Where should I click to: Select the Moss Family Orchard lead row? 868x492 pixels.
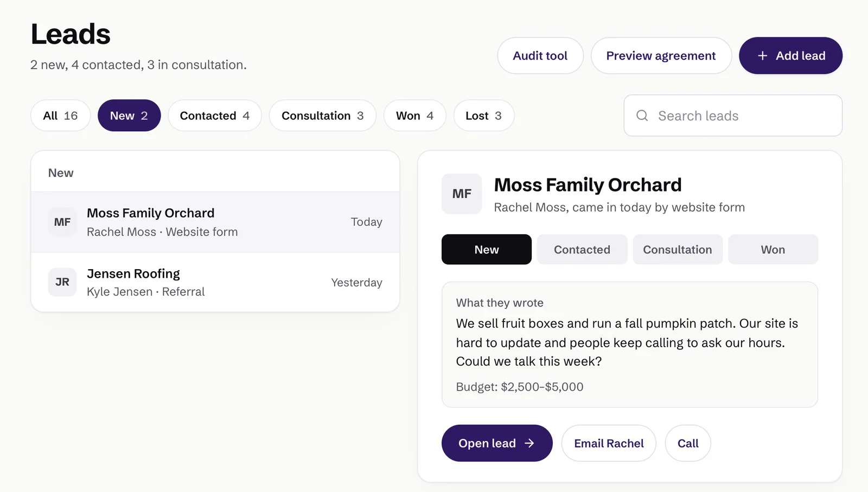[215, 222]
